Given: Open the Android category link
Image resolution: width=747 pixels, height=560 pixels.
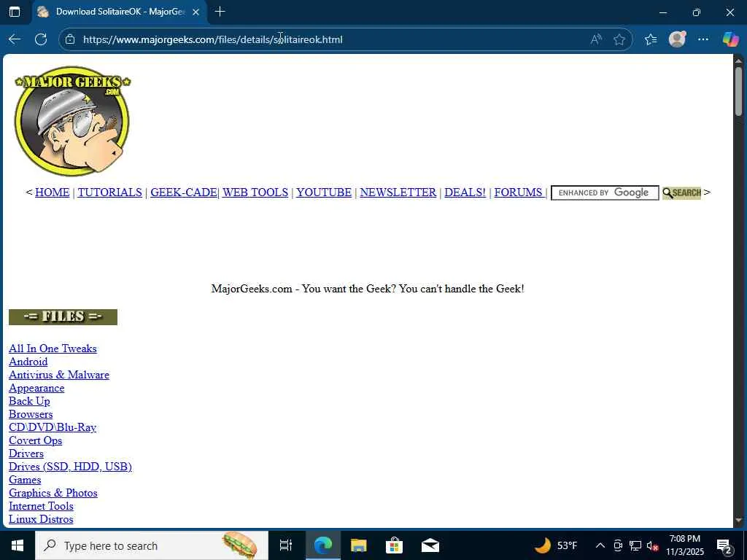Looking at the screenshot, I should [x=28, y=362].
